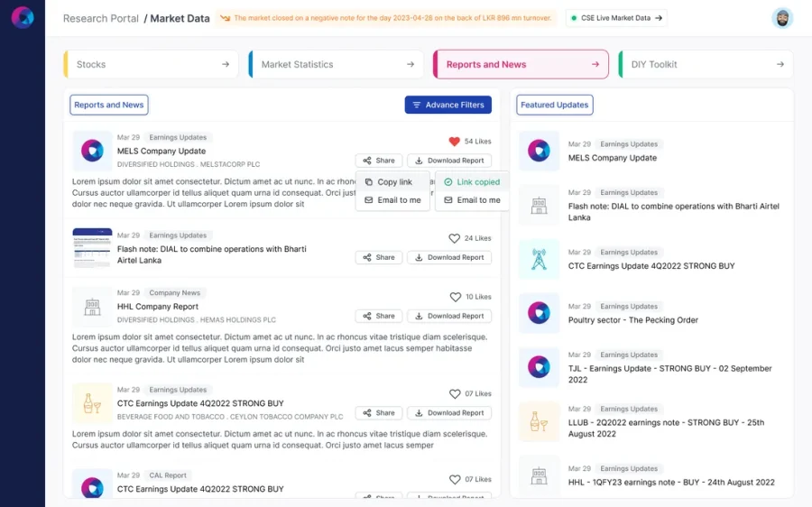Click the arrow on the Stocks tab

pyautogui.click(x=226, y=64)
